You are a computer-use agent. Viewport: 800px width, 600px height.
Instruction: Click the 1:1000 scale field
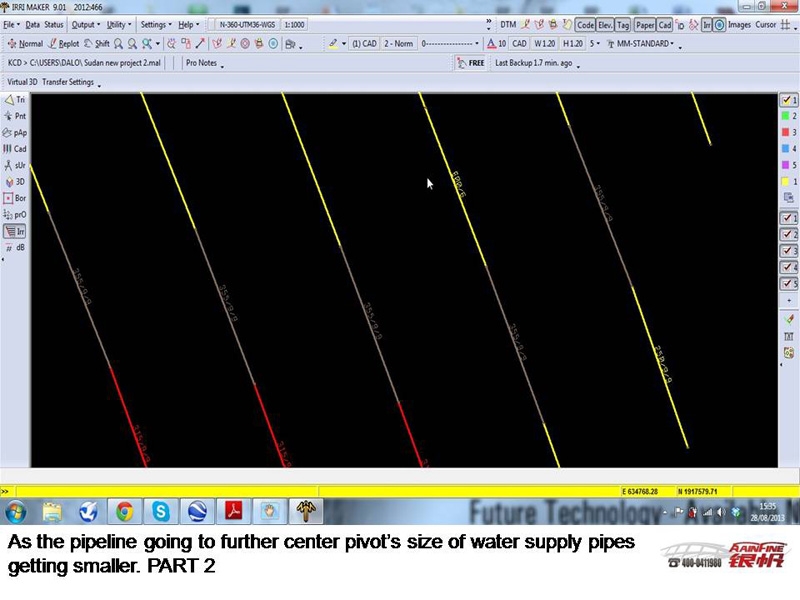pos(294,24)
